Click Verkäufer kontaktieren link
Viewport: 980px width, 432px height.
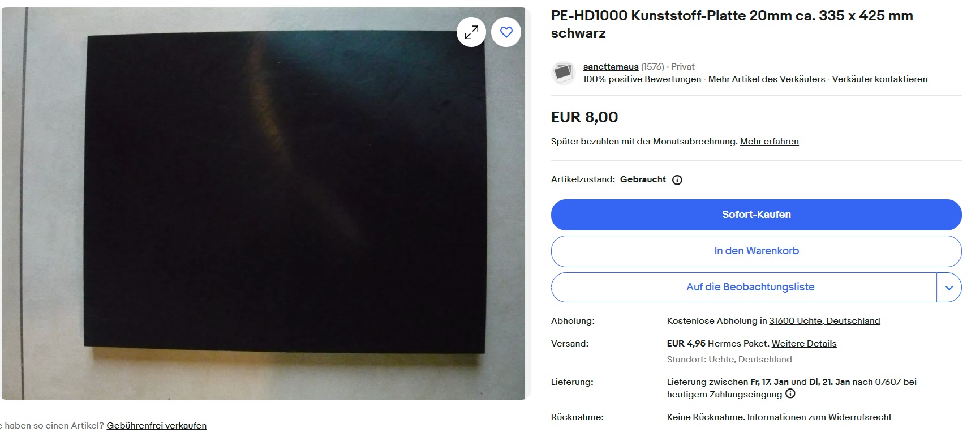coord(880,79)
